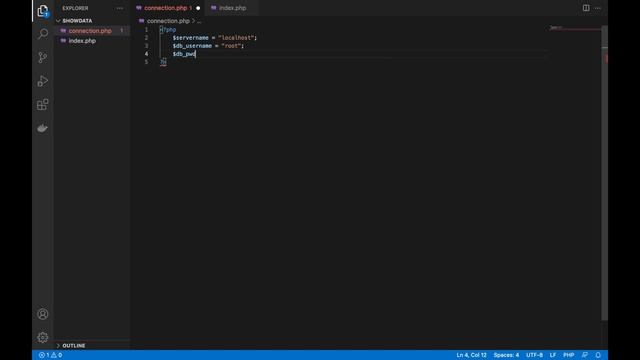
Task: Open the Search view
Action: click(x=42, y=34)
